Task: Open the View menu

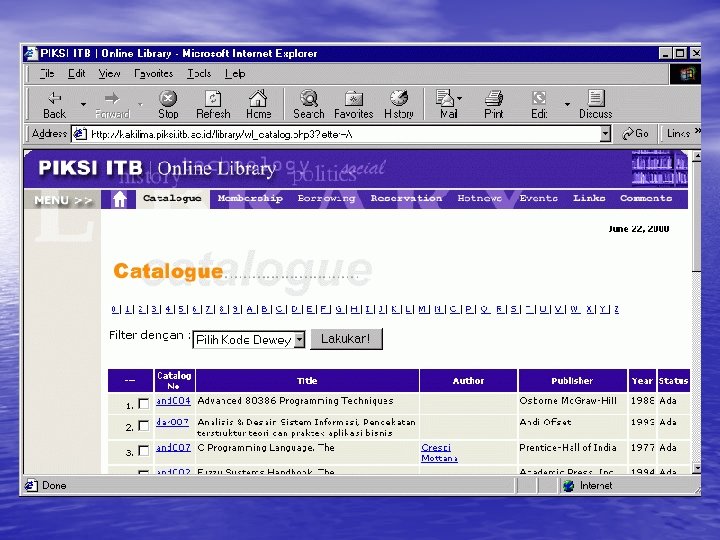Action: point(109,73)
